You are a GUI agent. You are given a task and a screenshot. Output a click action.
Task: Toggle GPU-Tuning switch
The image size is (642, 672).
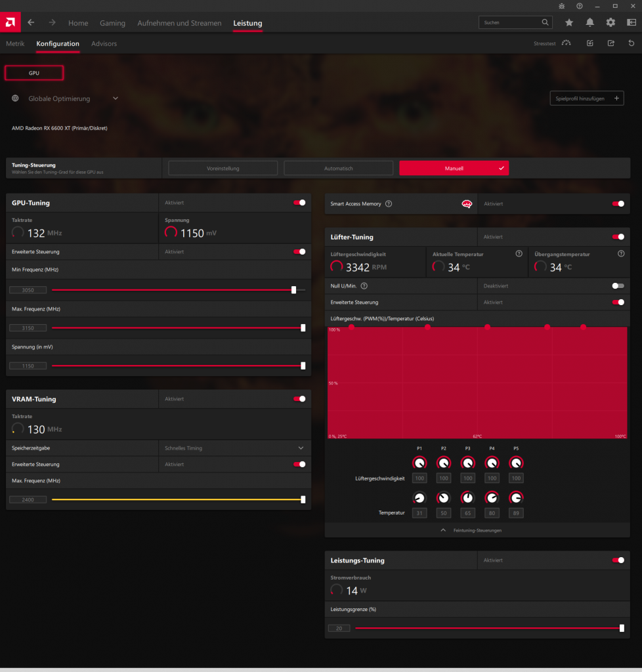299,203
